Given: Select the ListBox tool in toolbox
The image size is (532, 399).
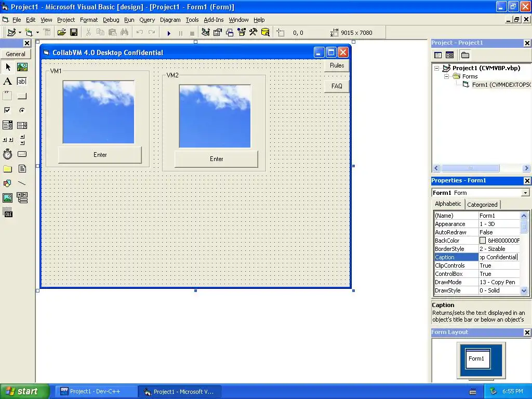Looking at the screenshot, I should tap(22, 125).
